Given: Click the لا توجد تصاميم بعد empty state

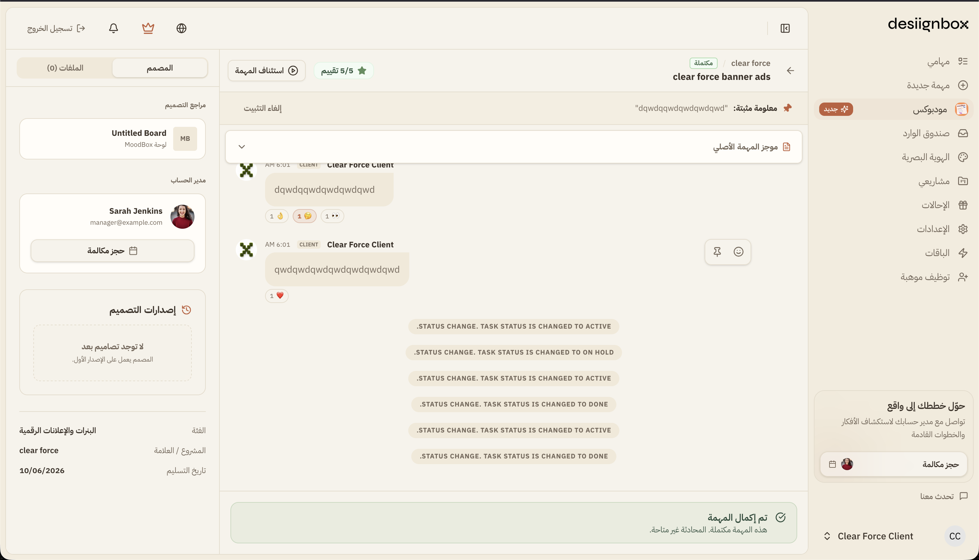Looking at the screenshot, I should pyautogui.click(x=112, y=353).
